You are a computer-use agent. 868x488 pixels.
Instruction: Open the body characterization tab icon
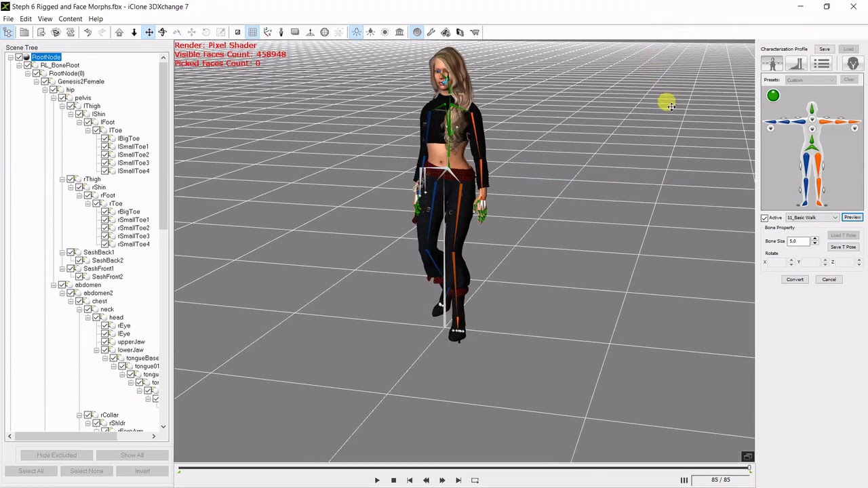pyautogui.click(x=772, y=64)
